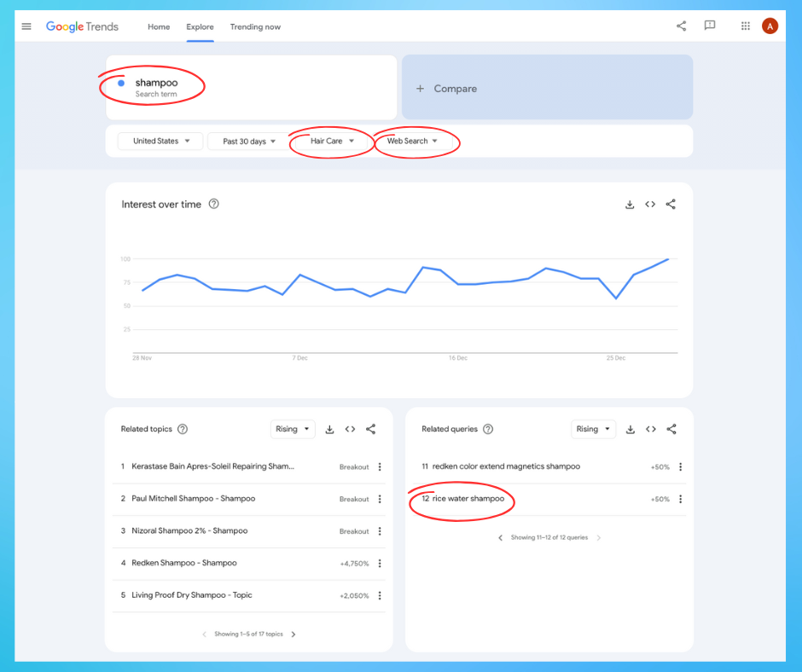Open embed code for Interest over time chart
This screenshot has width=802, height=672.
(650, 204)
